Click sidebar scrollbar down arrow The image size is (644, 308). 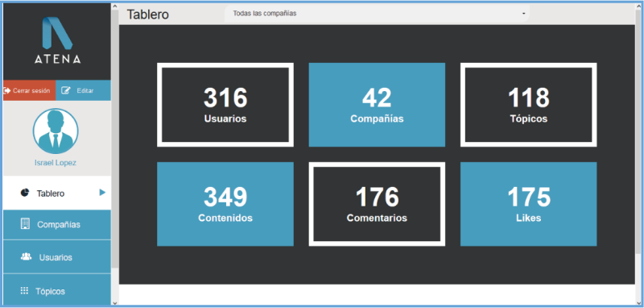click(114, 302)
